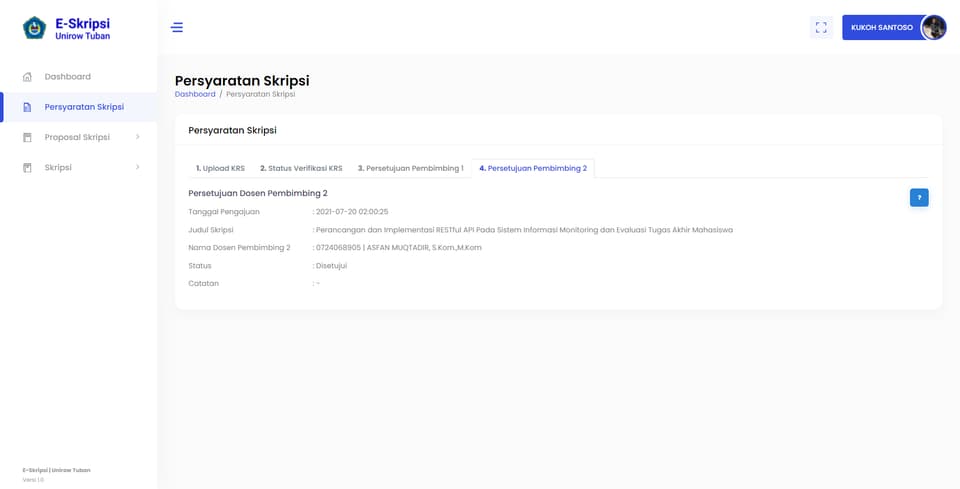Open the KUKOH SANTOSO account button
The image size is (960, 489).
point(882,28)
